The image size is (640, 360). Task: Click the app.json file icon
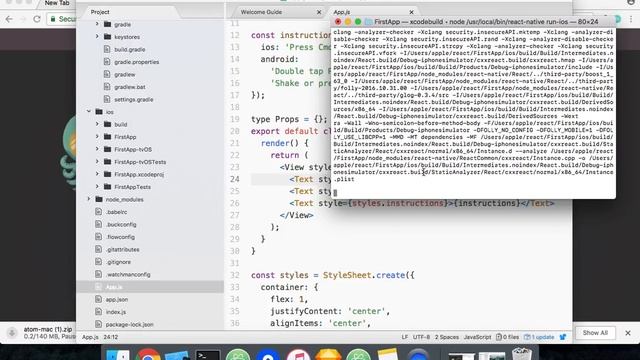click(98, 299)
